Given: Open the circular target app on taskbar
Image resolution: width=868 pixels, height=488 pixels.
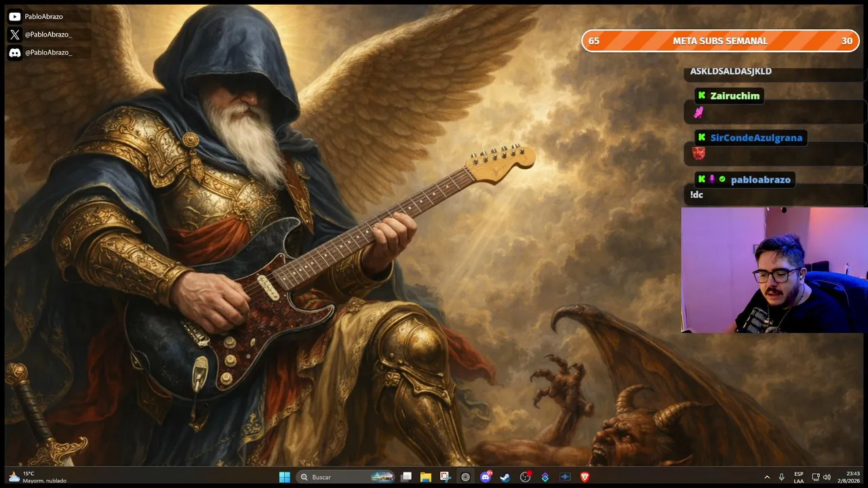Looking at the screenshot, I should pyautogui.click(x=465, y=477).
